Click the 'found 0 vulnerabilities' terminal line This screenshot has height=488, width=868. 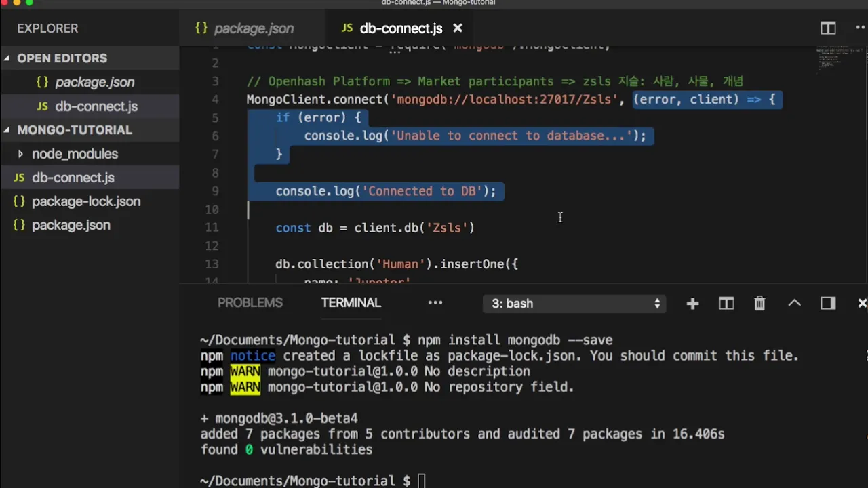point(286,449)
